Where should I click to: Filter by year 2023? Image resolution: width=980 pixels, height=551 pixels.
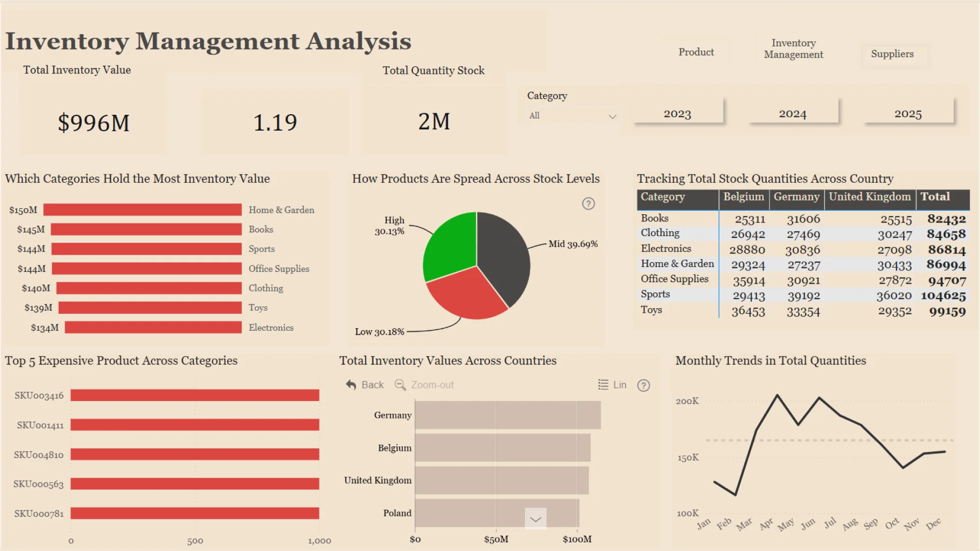(677, 114)
